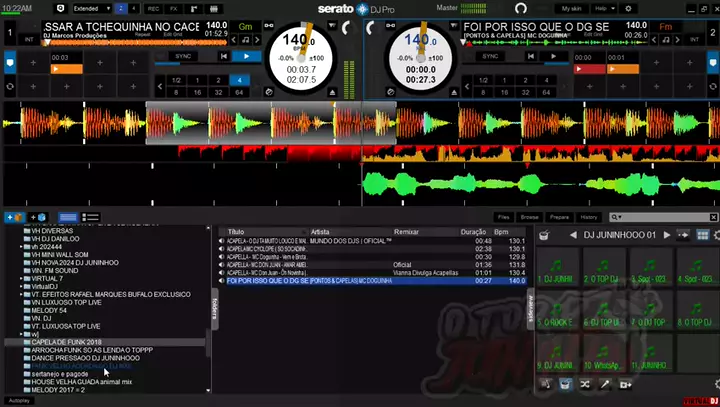Shift deck 1 loop sizes with left arrow

[x=160, y=86]
